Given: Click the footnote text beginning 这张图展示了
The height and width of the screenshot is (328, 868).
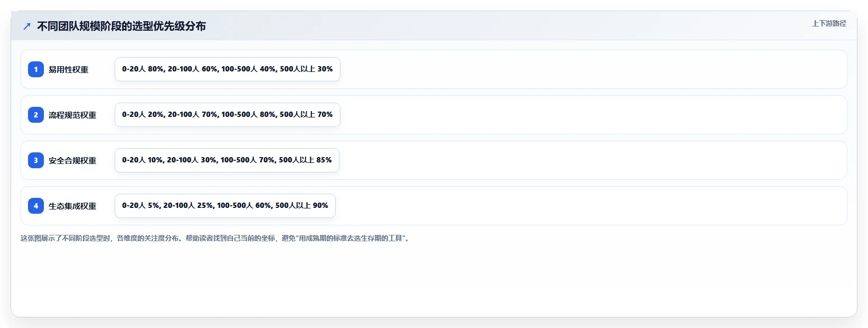Looking at the screenshot, I should pyautogui.click(x=216, y=238).
